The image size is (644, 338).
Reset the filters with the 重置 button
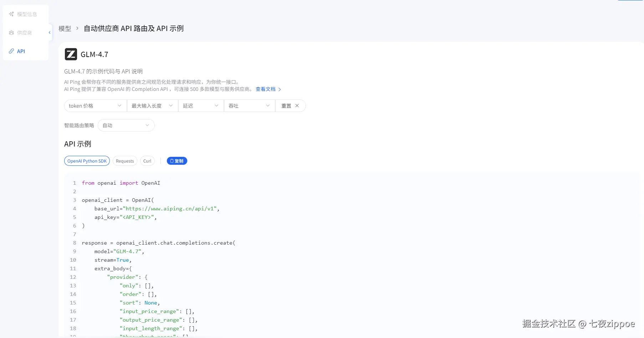point(290,106)
